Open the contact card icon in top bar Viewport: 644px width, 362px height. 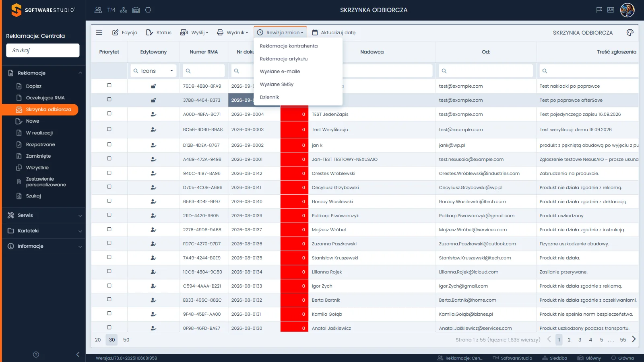pos(611,10)
